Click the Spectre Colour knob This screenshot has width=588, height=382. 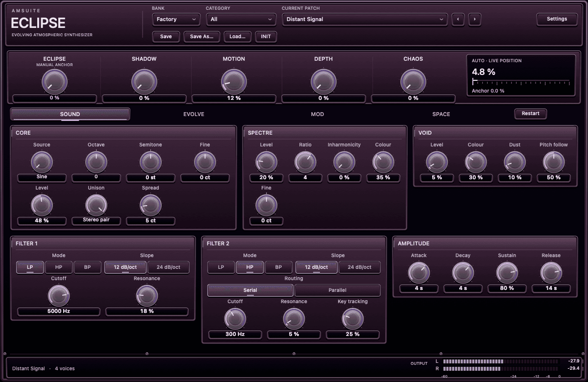[x=383, y=162]
